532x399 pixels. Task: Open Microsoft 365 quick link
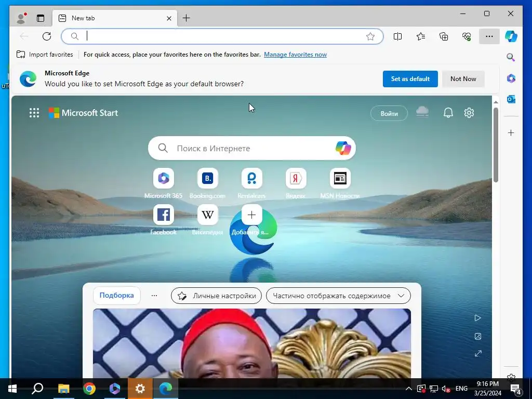click(164, 183)
